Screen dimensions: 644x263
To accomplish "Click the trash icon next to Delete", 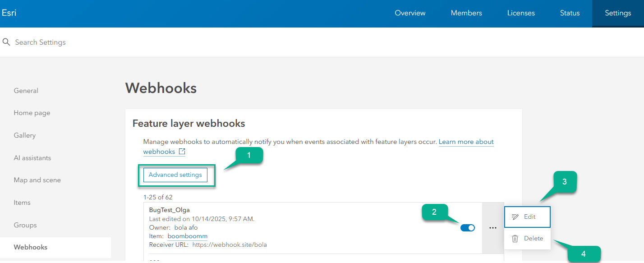I will pyautogui.click(x=515, y=238).
